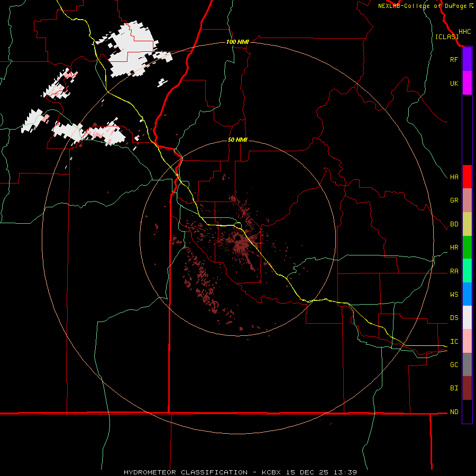Click the IC legend label

[454, 341]
